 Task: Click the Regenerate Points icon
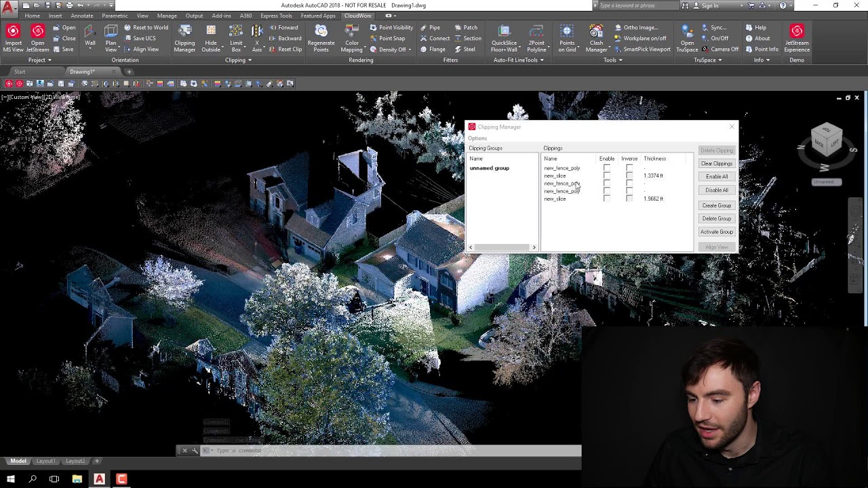pyautogui.click(x=321, y=38)
